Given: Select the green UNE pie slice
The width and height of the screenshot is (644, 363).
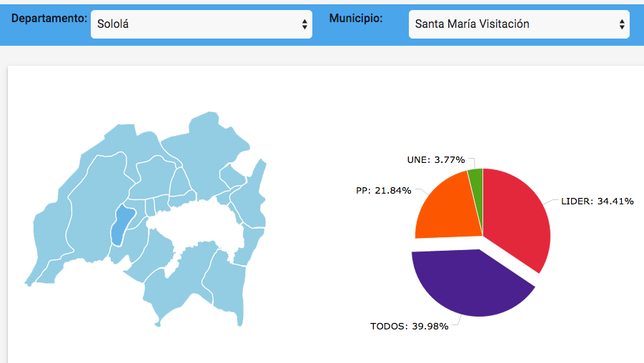Looking at the screenshot, I should (x=476, y=177).
